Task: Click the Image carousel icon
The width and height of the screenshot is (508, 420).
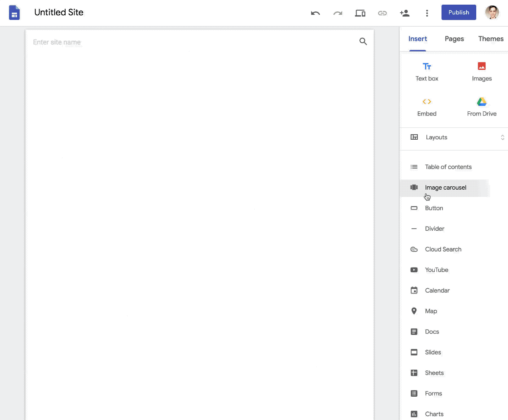Action: [x=414, y=188]
